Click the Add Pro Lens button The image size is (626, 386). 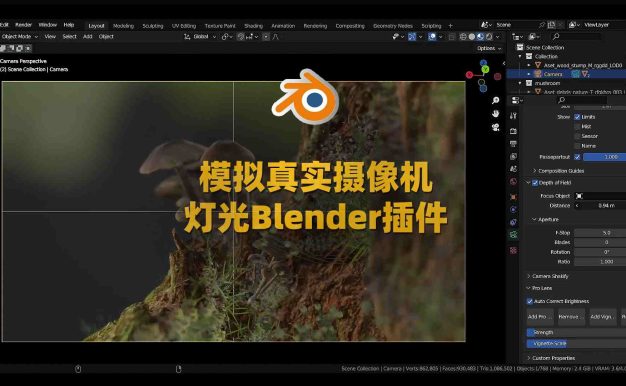coord(540,317)
